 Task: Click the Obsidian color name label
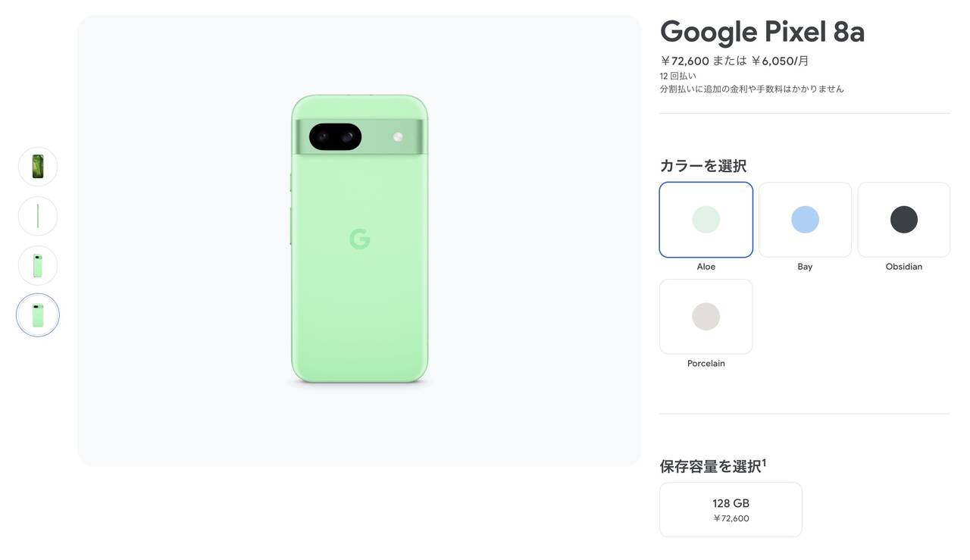(x=904, y=267)
